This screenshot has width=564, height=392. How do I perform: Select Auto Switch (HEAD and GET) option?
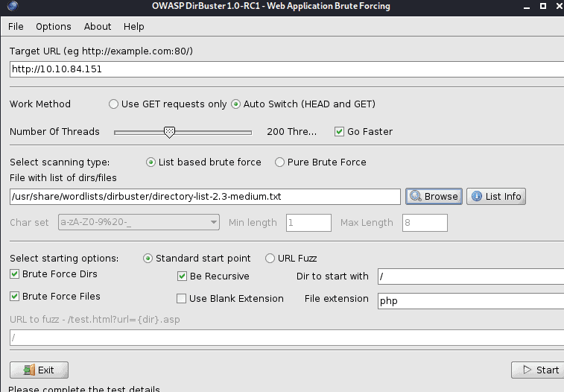tap(235, 104)
